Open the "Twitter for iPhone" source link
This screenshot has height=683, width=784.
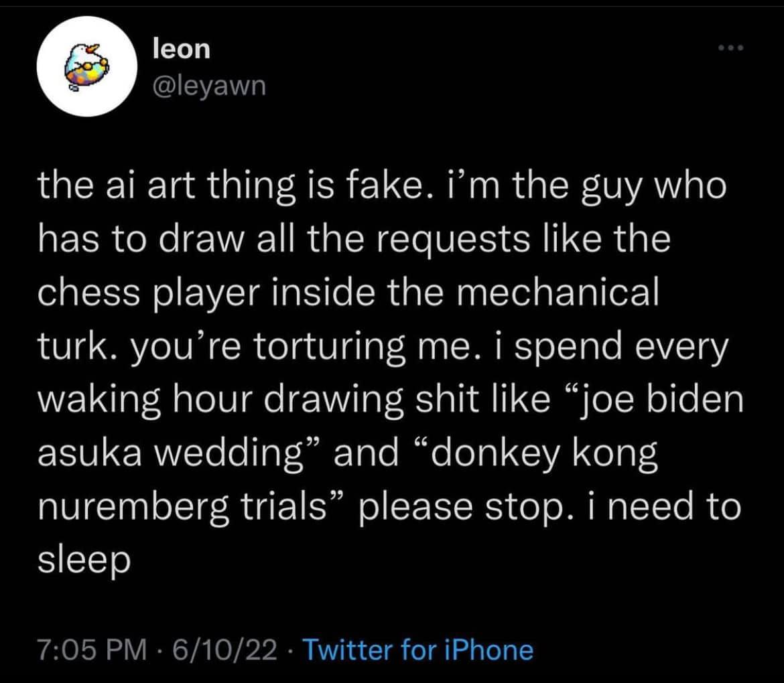coord(419,650)
